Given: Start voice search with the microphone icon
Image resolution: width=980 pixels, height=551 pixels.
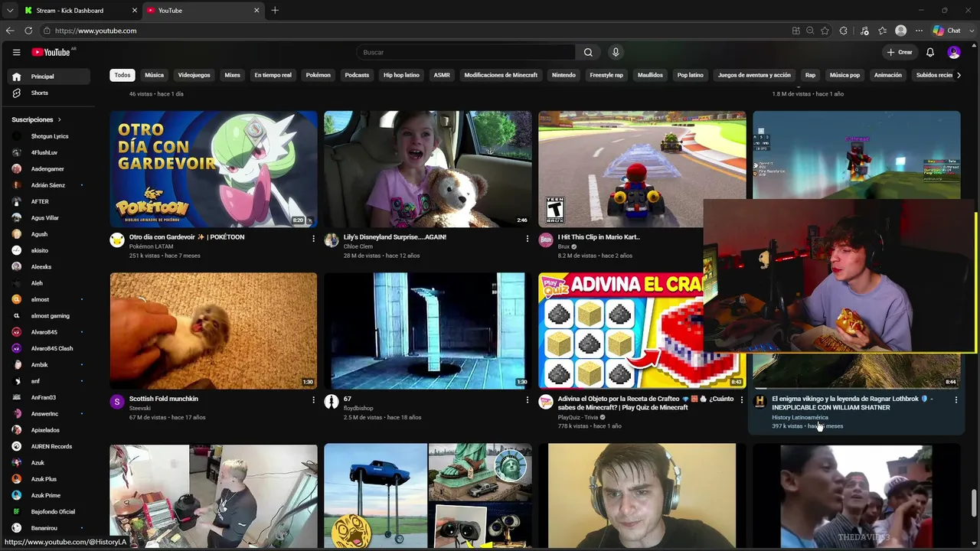Looking at the screenshot, I should click(x=616, y=52).
